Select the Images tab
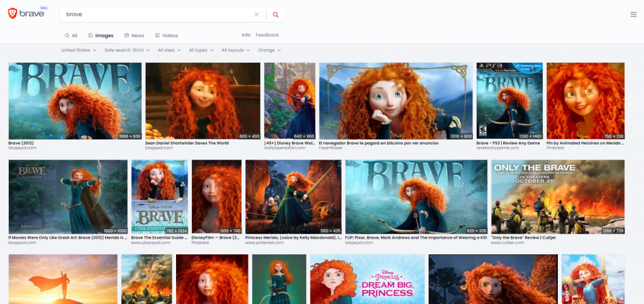Viewport: 644px width, 304px height. 101,36
